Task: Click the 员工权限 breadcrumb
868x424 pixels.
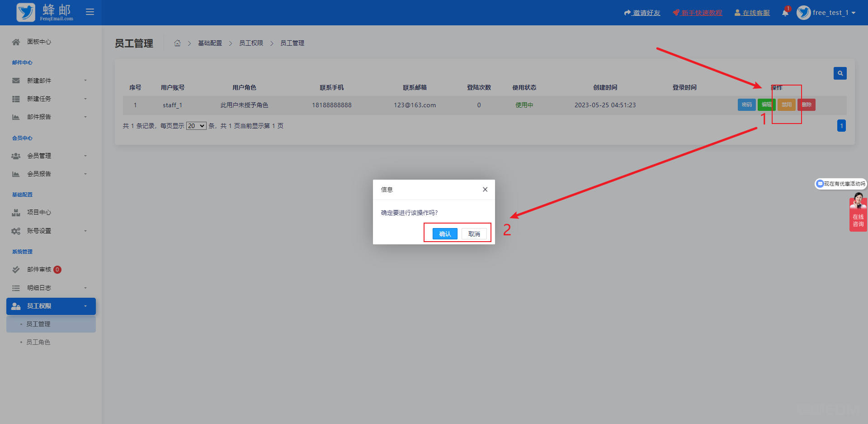Action: (251, 43)
